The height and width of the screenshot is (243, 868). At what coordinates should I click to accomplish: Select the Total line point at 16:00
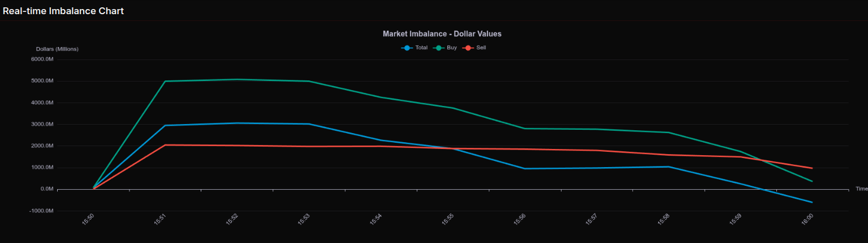812,202
